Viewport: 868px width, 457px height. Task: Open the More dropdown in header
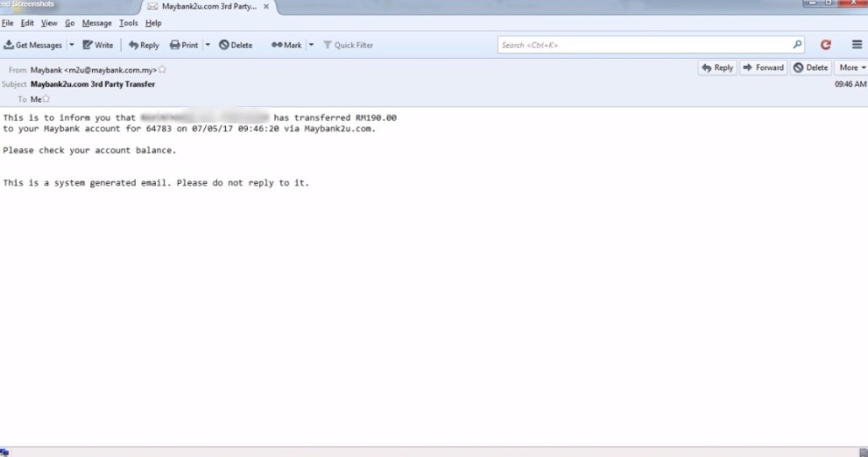pyautogui.click(x=851, y=67)
